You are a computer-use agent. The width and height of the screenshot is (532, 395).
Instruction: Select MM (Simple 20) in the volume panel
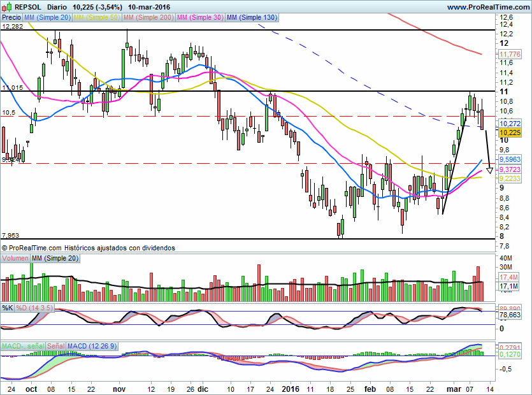(55, 258)
